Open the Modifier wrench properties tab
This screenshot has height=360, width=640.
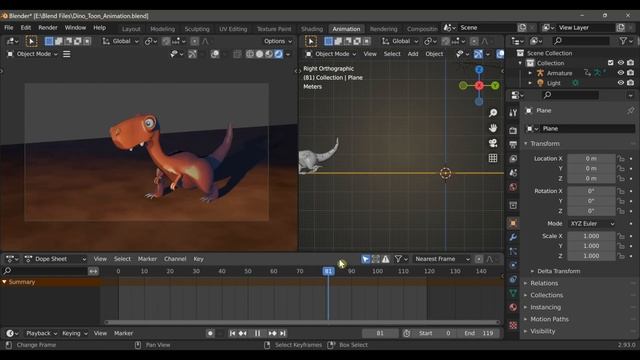tap(513, 237)
